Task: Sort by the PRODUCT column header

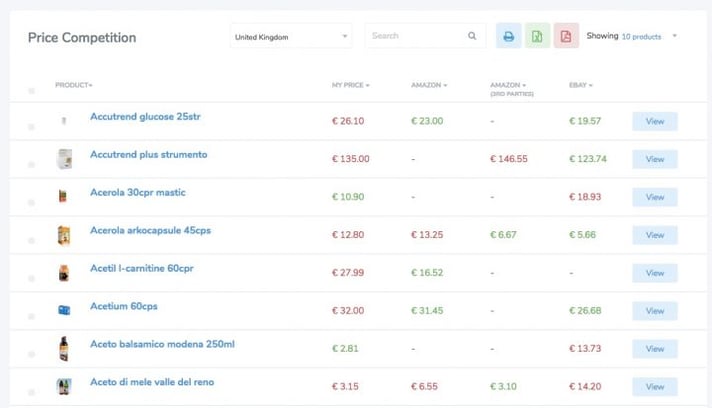Action: tap(74, 85)
